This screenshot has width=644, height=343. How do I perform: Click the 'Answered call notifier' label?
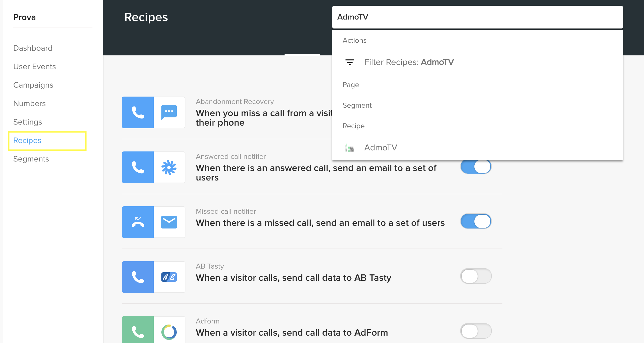pos(231,156)
